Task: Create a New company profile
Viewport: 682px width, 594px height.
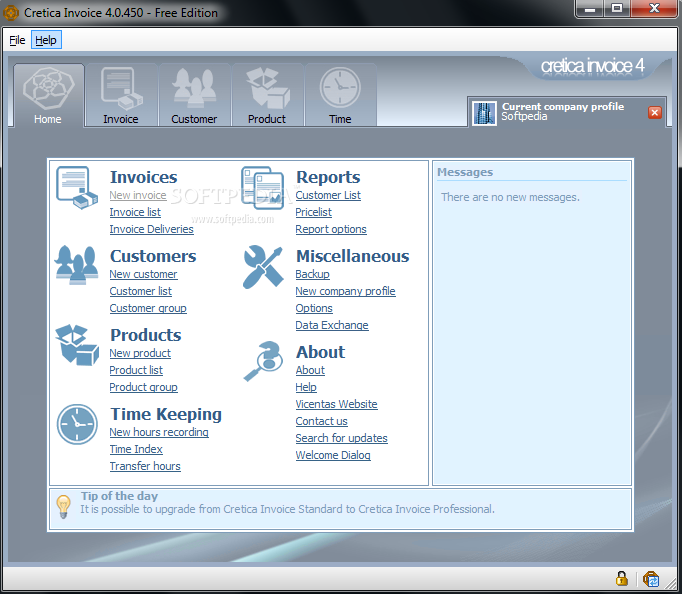Action: [345, 291]
